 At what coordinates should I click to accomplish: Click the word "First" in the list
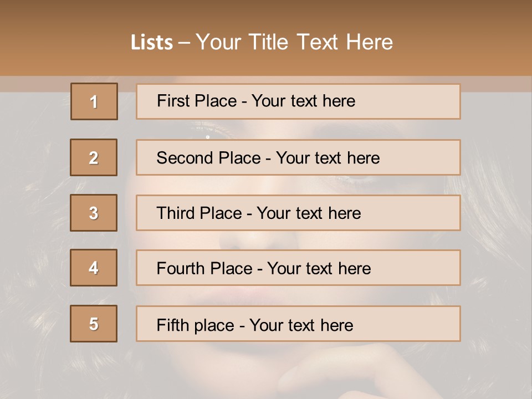172,101
